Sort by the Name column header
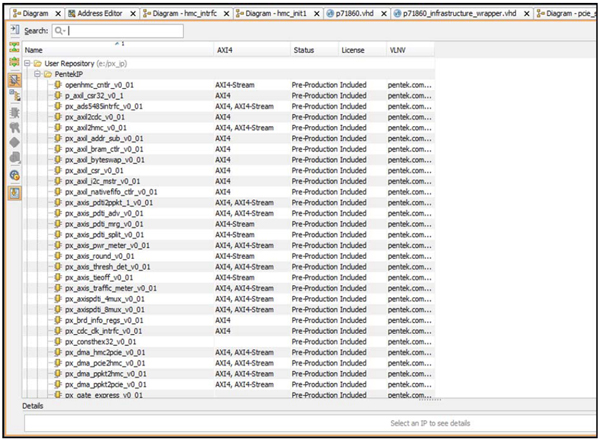 coord(118,50)
